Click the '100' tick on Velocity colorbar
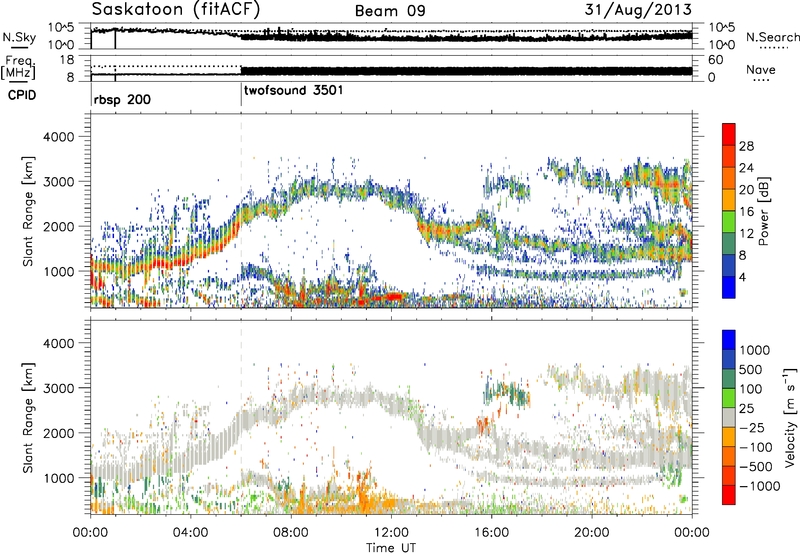Screen dimensions: 800x554 751,389
